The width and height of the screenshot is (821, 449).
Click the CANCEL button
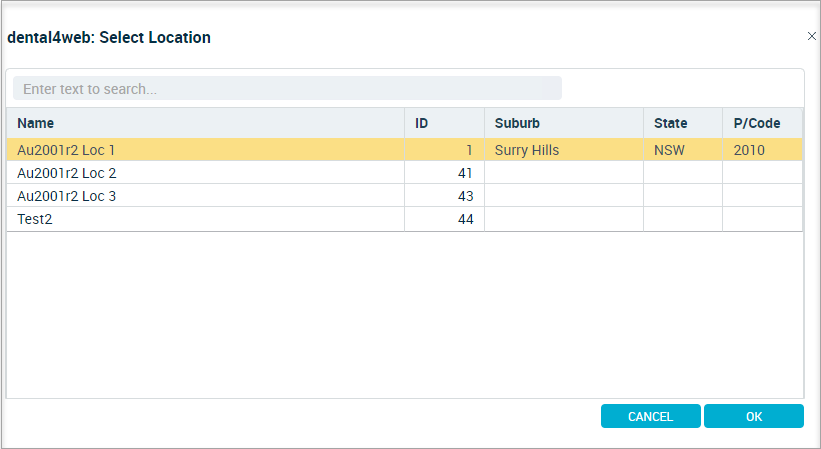pyautogui.click(x=650, y=416)
